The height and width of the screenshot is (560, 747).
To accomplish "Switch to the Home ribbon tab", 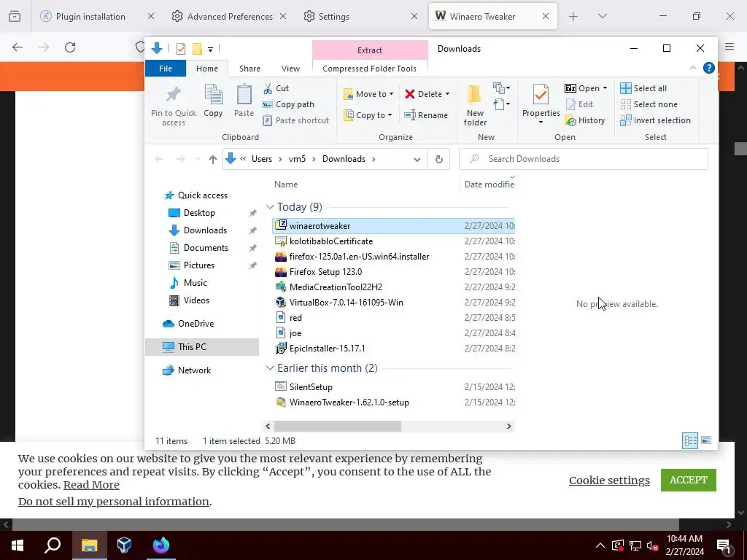I will tap(206, 69).
